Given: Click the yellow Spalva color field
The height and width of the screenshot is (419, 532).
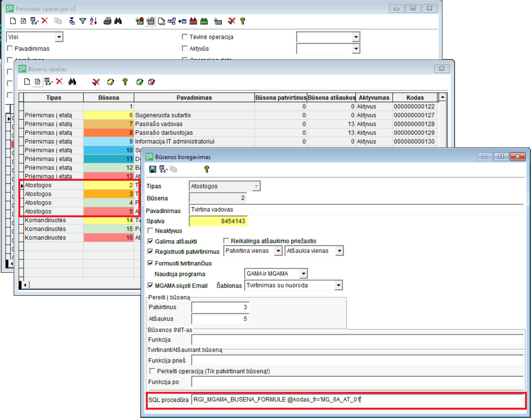Looking at the screenshot, I should click(218, 221).
